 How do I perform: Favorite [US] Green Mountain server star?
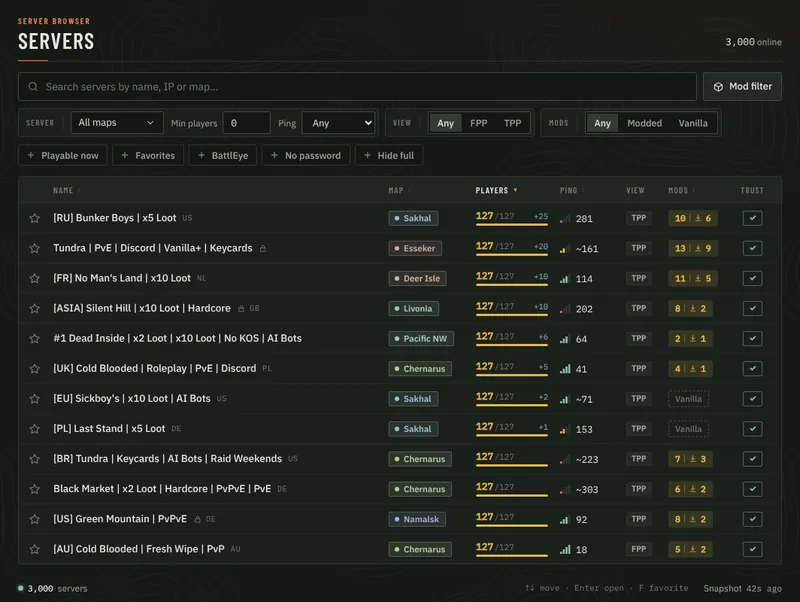tap(34, 519)
